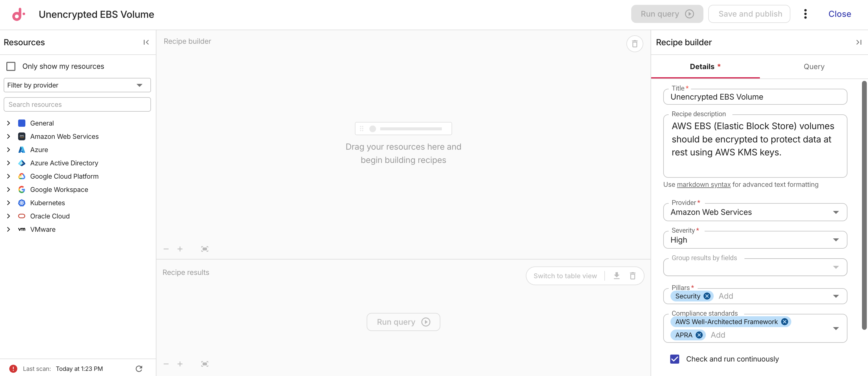Open the Compliance standards dropdown arrow
This screenshot has height=376, width=868.
[x=836, y=328]
